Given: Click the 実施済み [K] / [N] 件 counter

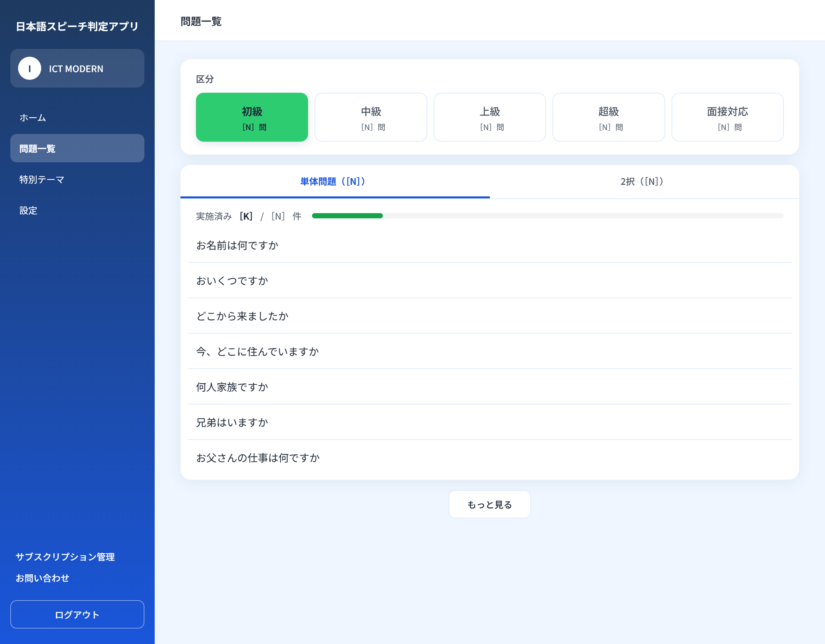Looking at the screenshot, I should [x=249, y=216].
